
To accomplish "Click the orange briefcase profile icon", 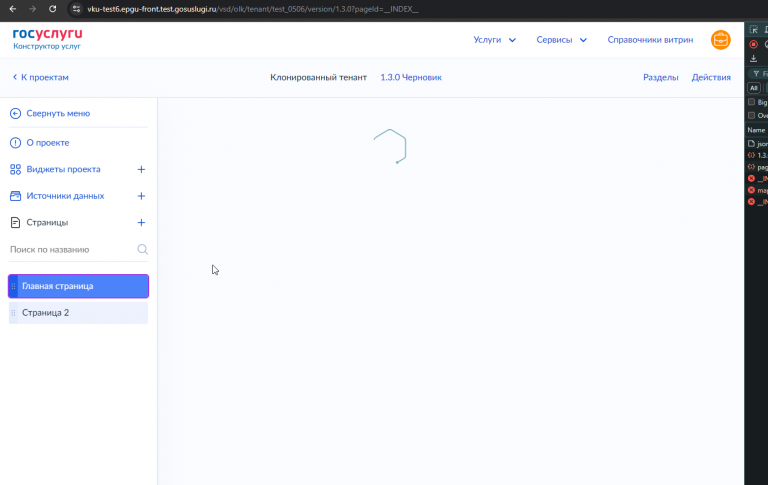I will [720, 40].
